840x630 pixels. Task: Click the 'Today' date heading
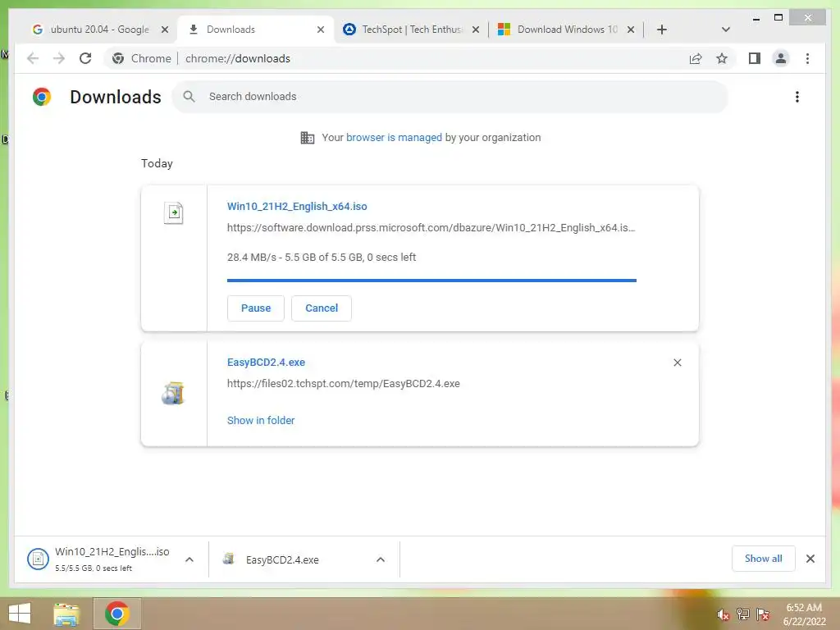[x=157, y=163]
